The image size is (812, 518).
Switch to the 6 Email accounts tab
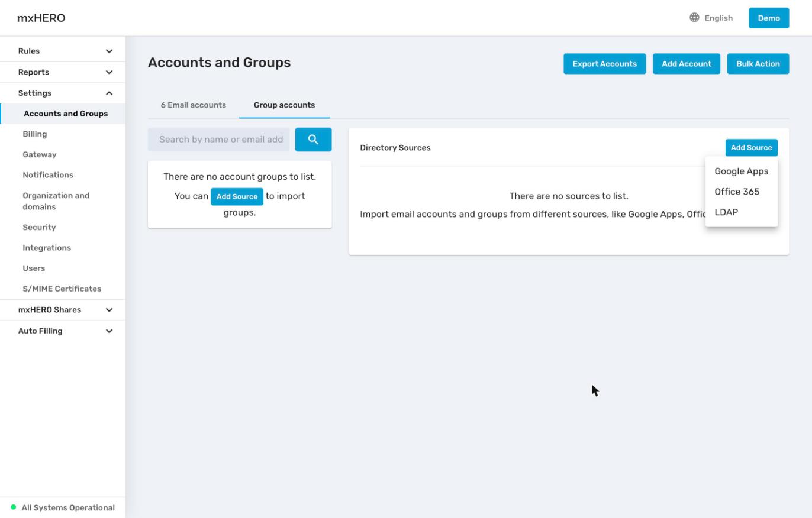coord(193,105)
